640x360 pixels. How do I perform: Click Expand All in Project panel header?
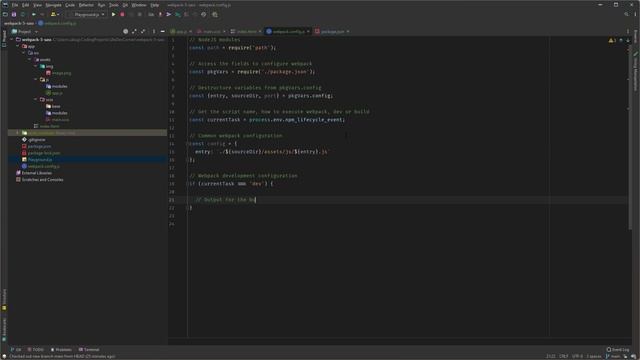click(134, 31)
